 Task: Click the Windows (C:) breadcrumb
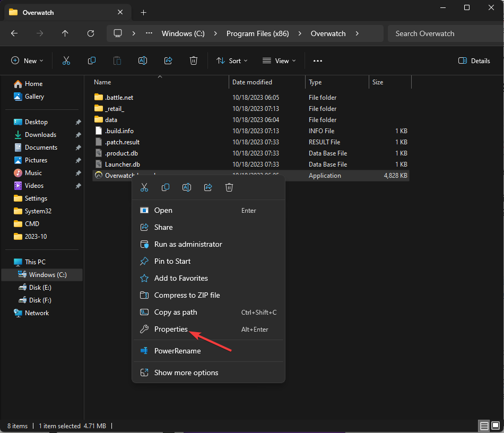(x=183, y=33)
